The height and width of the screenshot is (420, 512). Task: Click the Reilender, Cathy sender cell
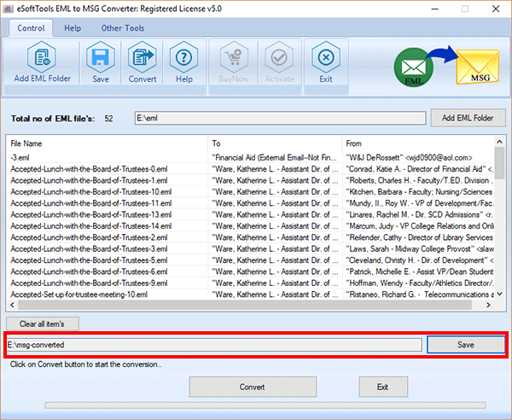tap(420, 238)
